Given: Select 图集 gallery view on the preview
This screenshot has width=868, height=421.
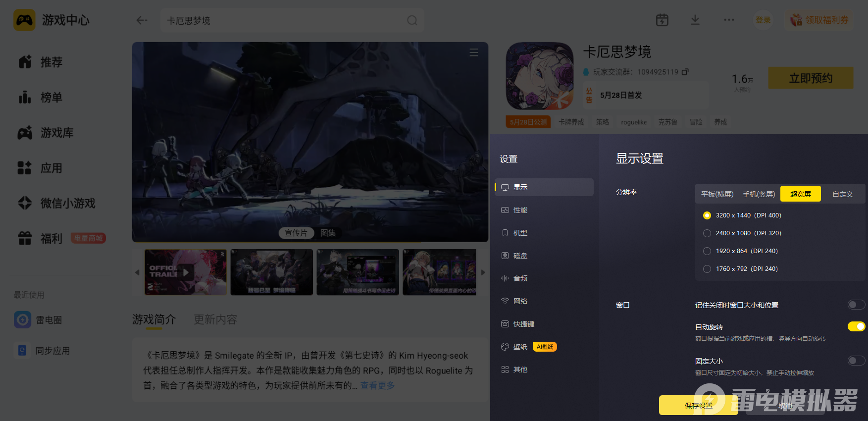Looking at the screenshot, I should tap(328, 233).
